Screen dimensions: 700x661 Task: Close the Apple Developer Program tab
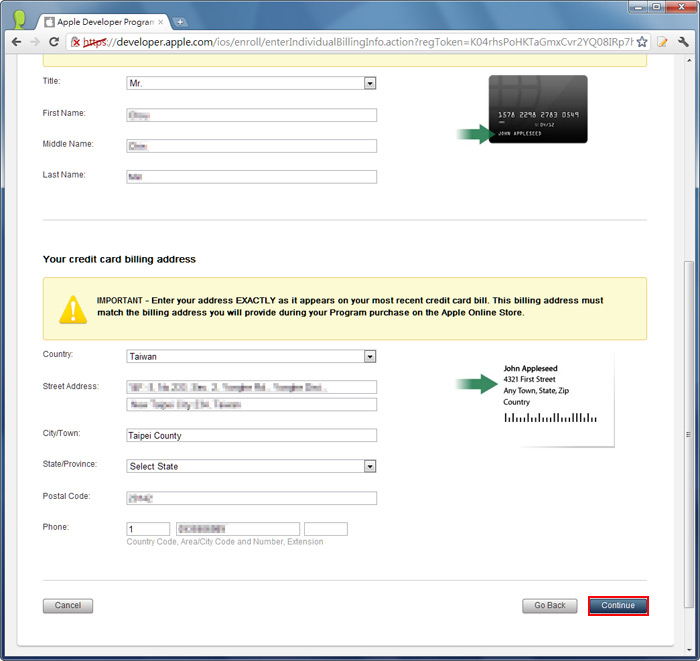pos(160,22)
